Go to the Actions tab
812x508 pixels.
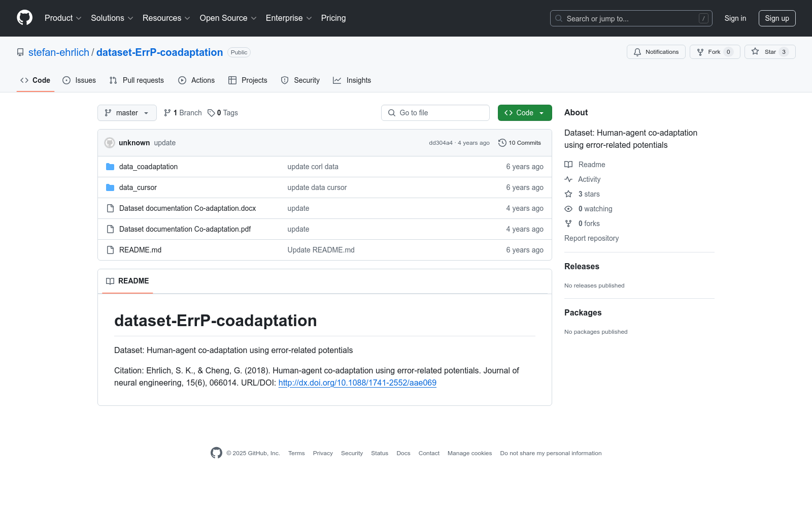[x=196, y=80]
